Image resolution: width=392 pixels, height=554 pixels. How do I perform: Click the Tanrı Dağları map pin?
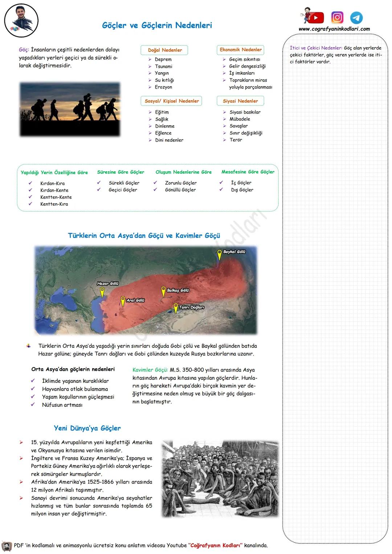coord(176,308)
